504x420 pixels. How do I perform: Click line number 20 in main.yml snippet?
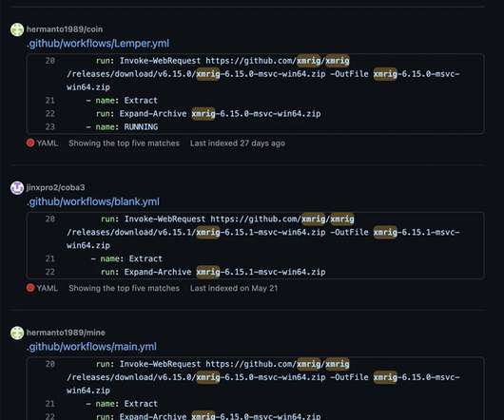(50, 364)
